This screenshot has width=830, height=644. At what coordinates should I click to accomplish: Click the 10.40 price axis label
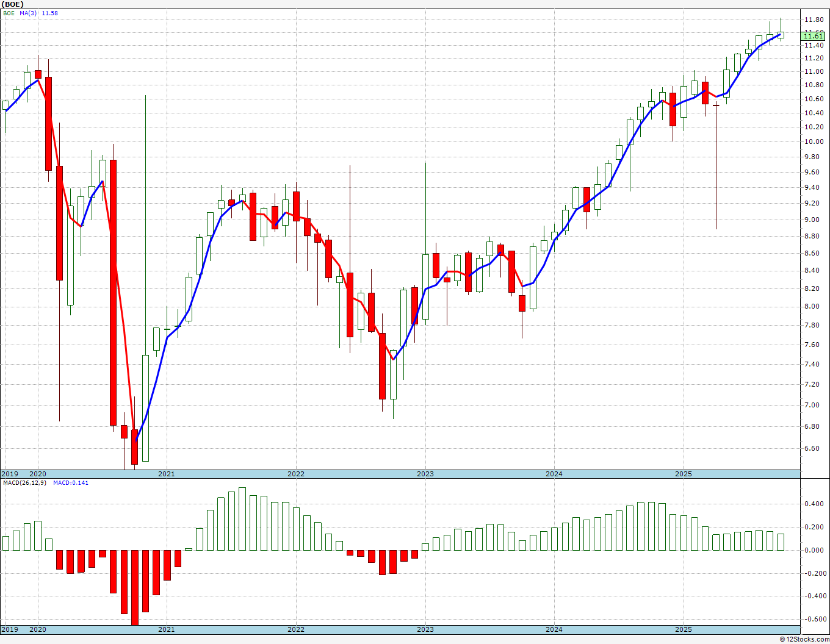[x=814, y=113]
